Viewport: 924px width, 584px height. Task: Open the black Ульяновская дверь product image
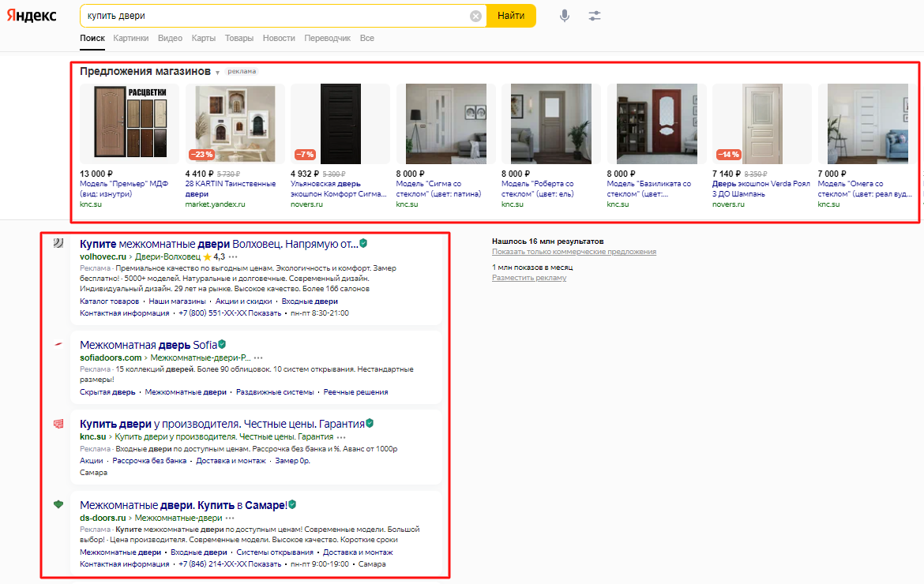click(340, 124)
